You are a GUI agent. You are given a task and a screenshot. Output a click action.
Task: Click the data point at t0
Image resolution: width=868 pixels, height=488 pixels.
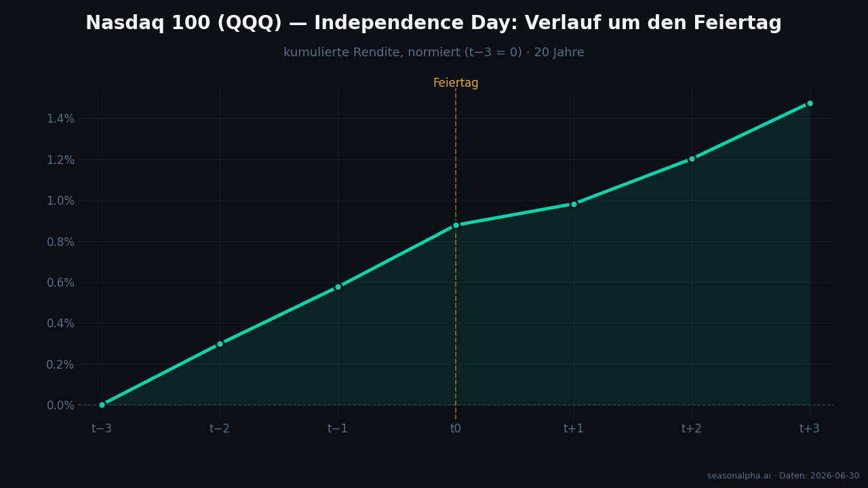click(456, 225)
